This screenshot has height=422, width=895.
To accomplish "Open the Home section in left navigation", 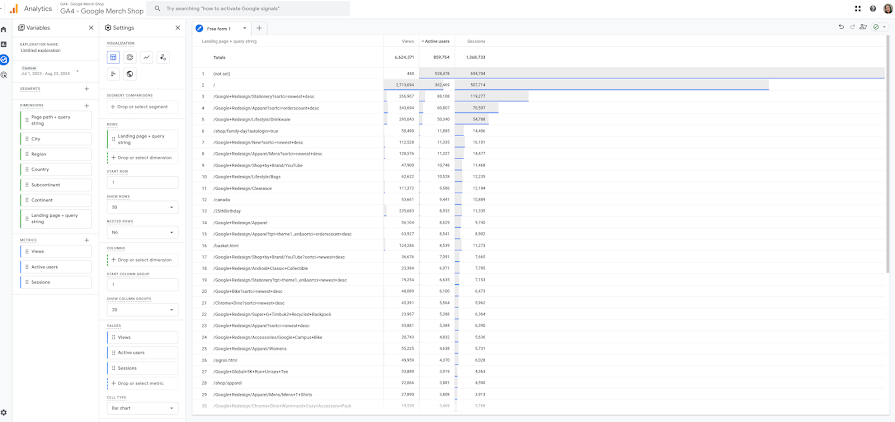I will [x=4, y=29].
